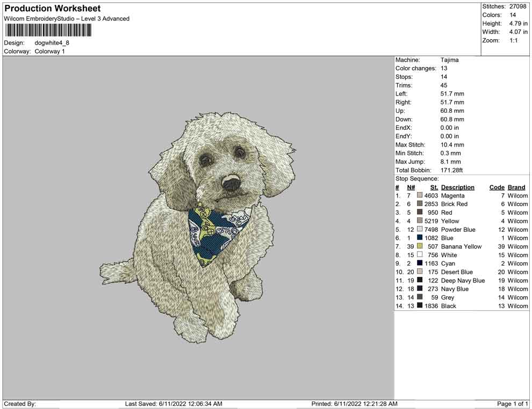Click the barcode under the worksheet title
The height and width of the screenshot is (409, 532).
pos(48,30)
